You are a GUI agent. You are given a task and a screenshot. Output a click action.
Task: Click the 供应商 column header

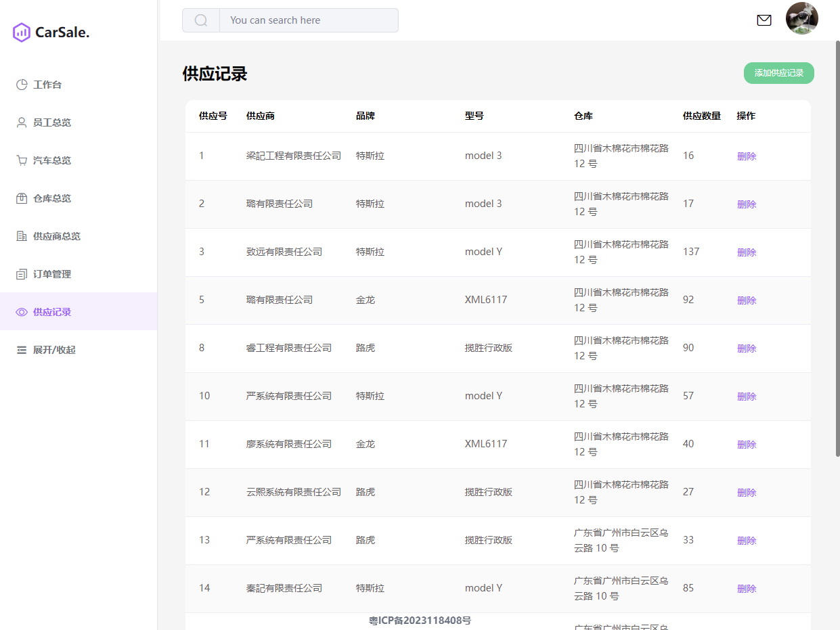261,116
